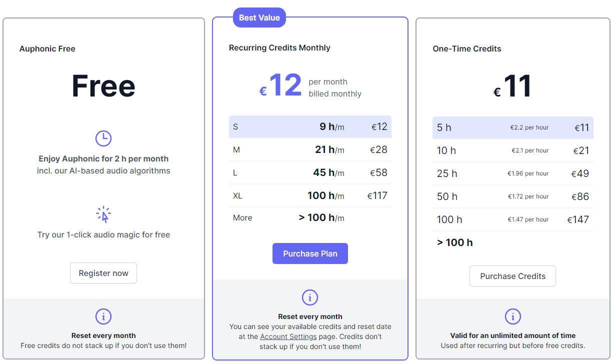Choose the 100 h credits for €147
Screen dimensions: 613x364
[513, 219]
